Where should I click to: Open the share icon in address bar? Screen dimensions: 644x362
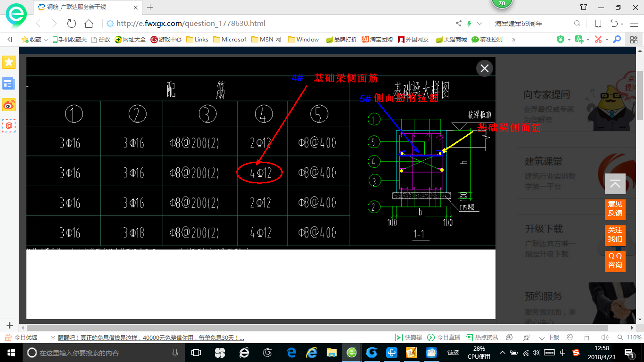click(458, 24)
